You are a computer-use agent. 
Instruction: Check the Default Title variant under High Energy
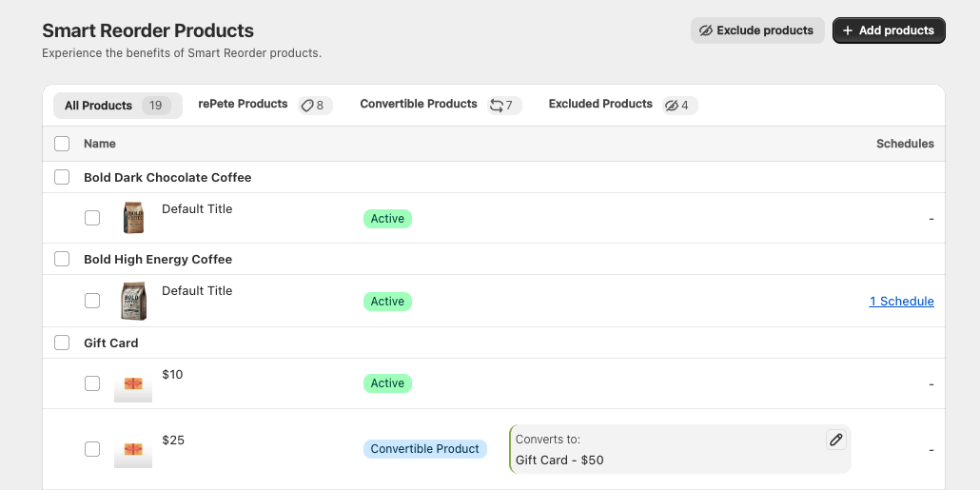pyautogui.click(x=92, y=301)
